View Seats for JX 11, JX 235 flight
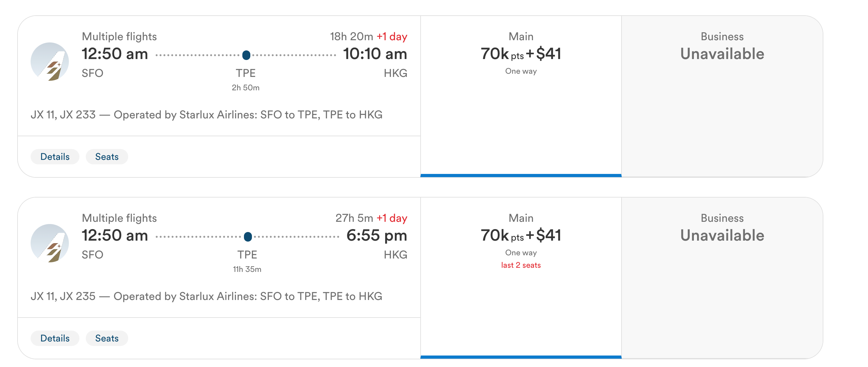This screenshot has width=868, height=367. 107,338
